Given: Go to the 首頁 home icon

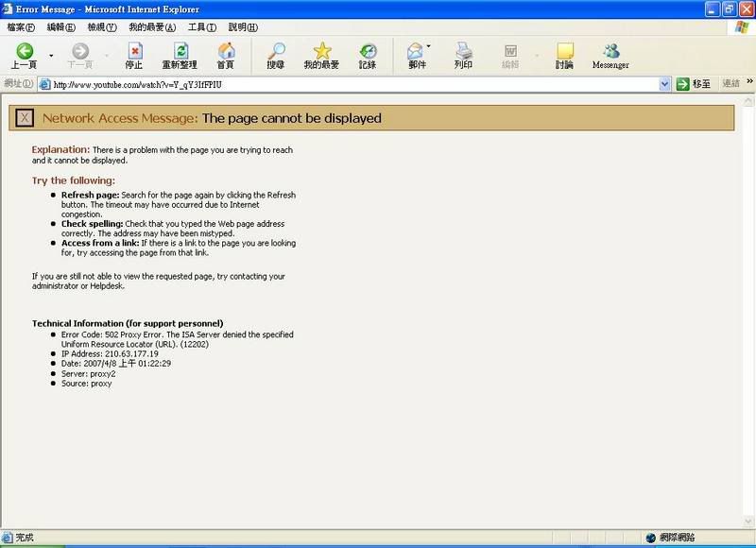Looking at the screenshot, I should point(226,56).
